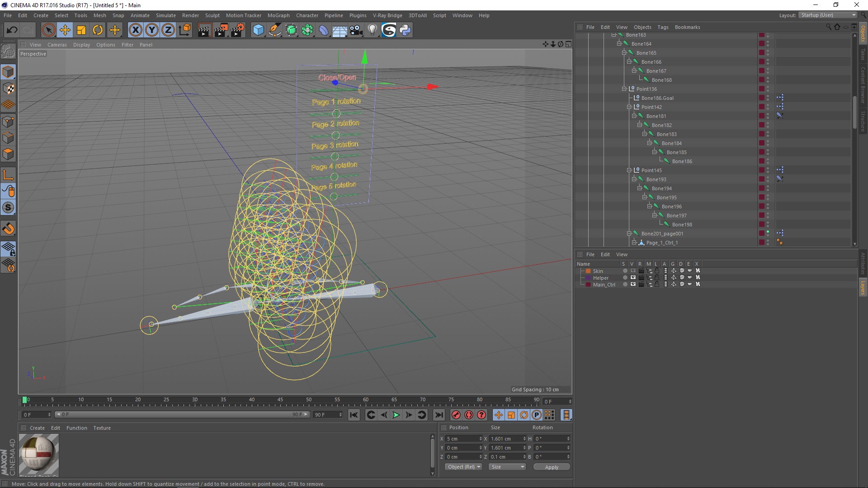This screenshot has height=488, width=868.
Task: Click the Skin layer color swatch
Action: pyautogui.click(x=588, y=271)
